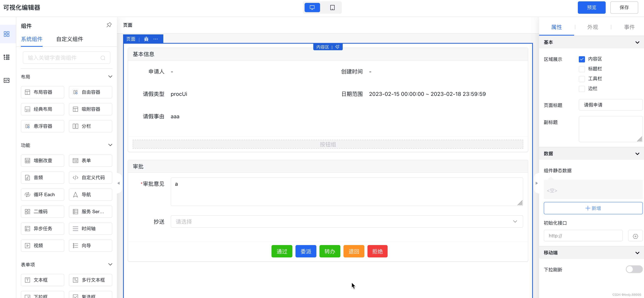Uncheck the 内容区 checkbox

pos(581,59)
